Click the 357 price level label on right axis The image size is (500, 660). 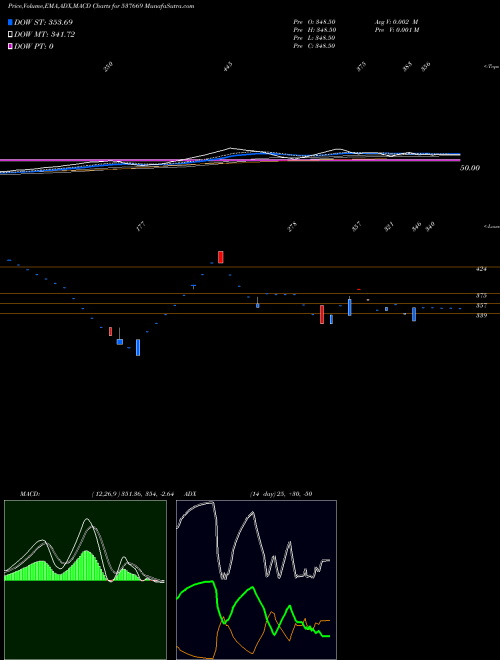point(481,306)
